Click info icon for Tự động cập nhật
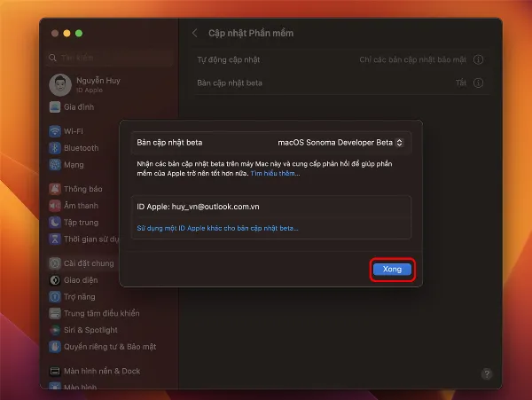 pyautogui.click(x=479, y=59)
